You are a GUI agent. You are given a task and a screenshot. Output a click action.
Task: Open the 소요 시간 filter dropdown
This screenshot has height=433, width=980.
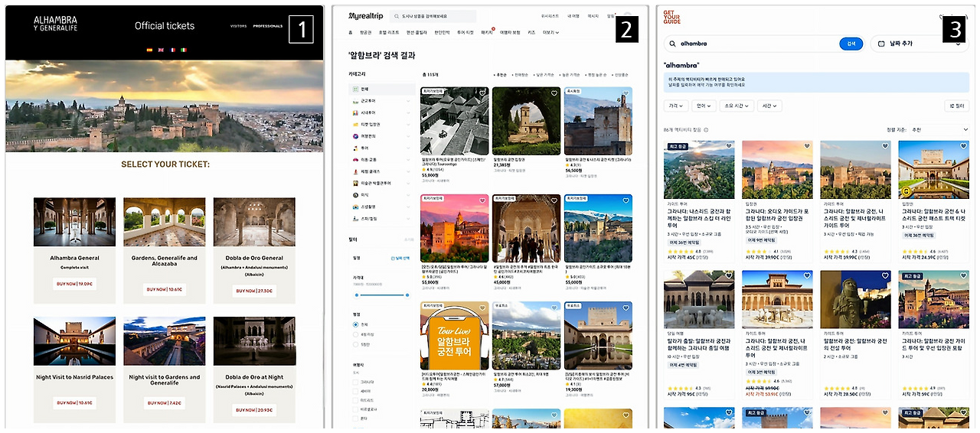737,106
